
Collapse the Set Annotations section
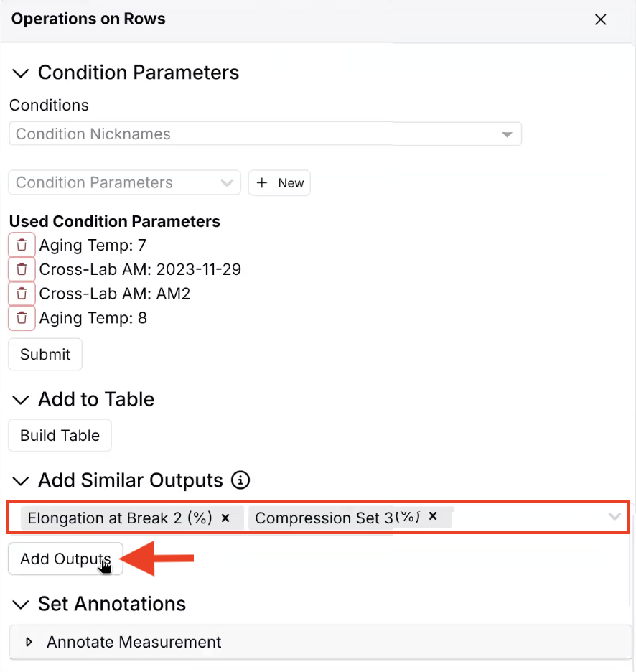[22, 605]
